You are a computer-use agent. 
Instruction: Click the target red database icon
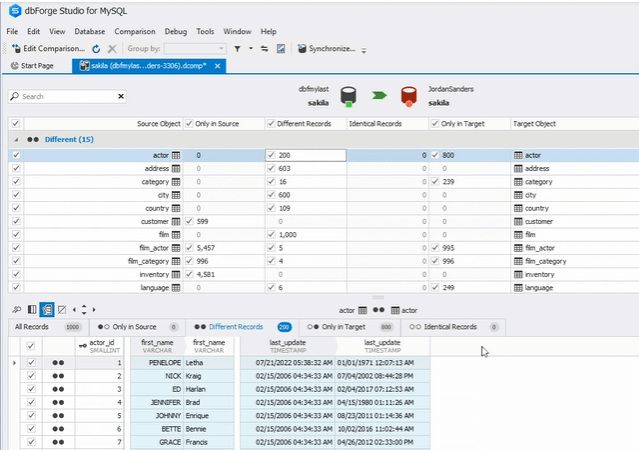(409, 97)
